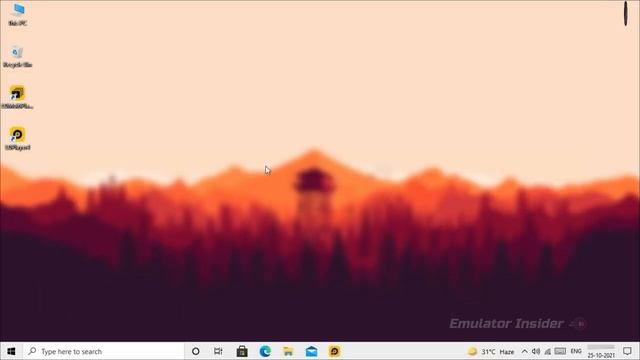Select the LDMultiPlayer desktop shortcut

point(17,97)
